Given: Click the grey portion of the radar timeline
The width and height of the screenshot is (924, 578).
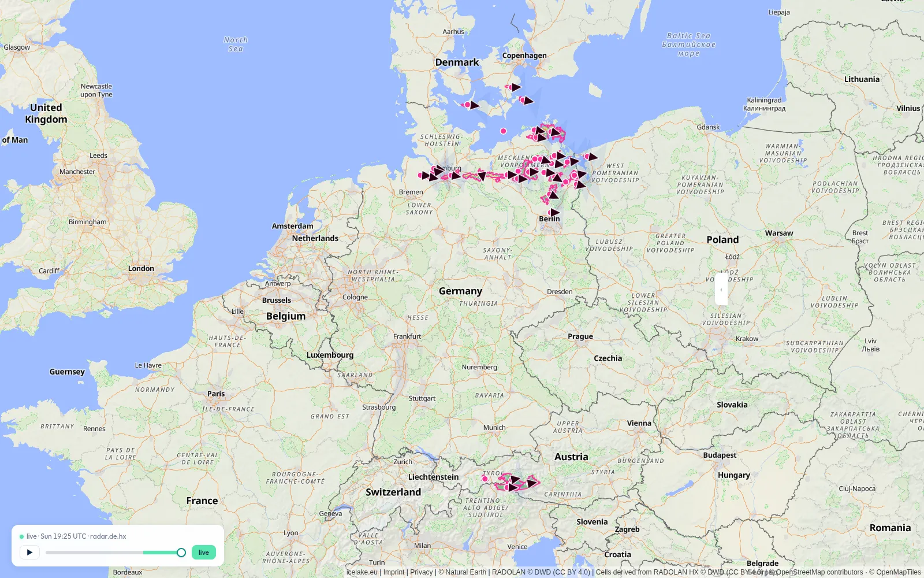Looking at the screenshot, I should click(94, 553).
